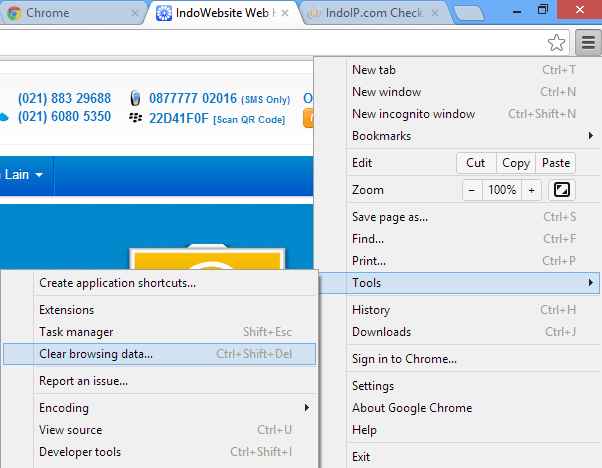Click the BlackBerry icon beside 22D41F0F
Image resolution: width=602 pixels, height=468 pixels.
(x=136, y=117)
